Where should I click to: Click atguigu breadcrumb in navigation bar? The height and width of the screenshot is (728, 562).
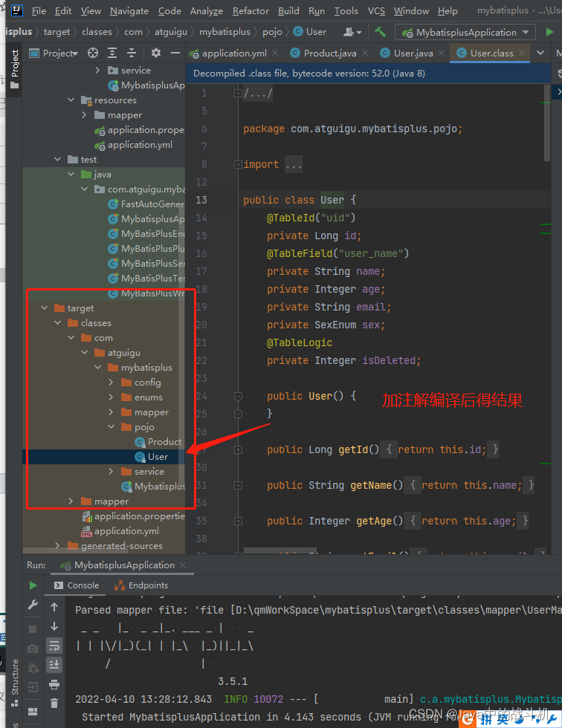[170, 32]
